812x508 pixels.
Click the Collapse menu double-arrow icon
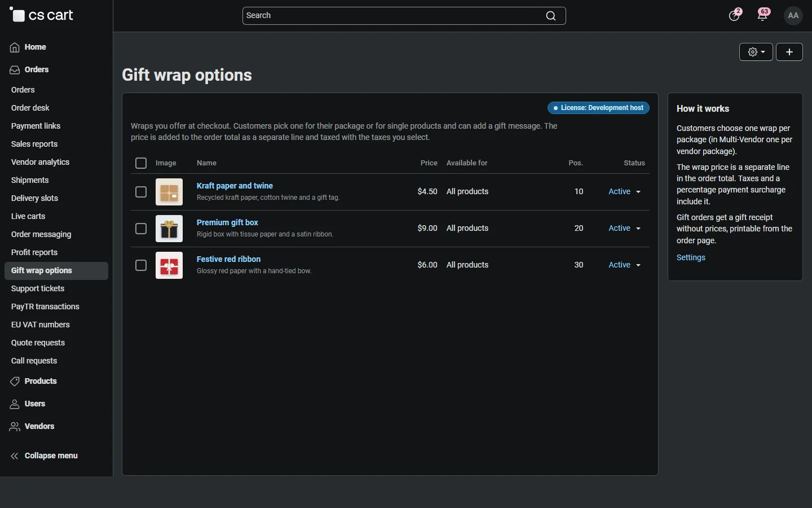[15, 456]
